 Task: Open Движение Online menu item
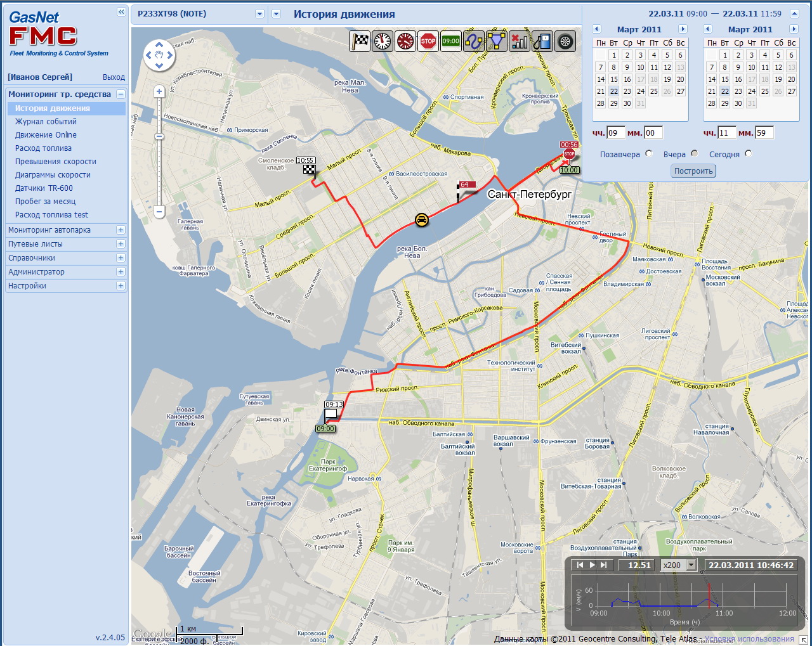[x=46, y=135]
